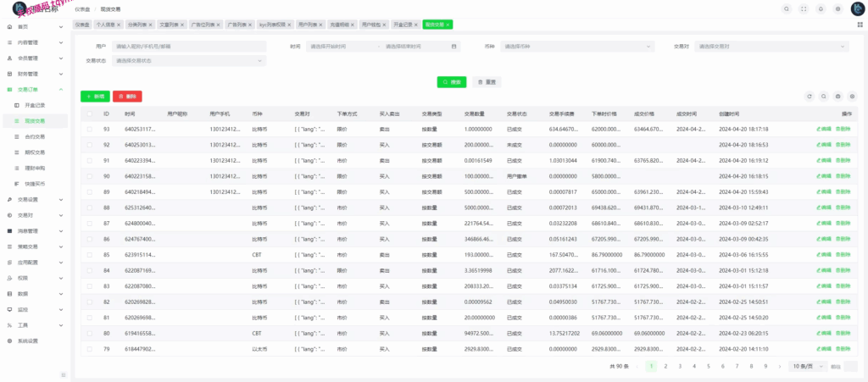The image size is (868, 382).
Task: Refresh the table with the reload icon
Action: [x=810, y=97]
